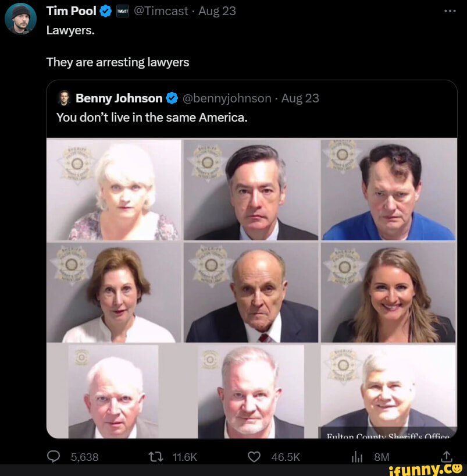Click Tim Pool's profile avatar
Image resolution: width=467 pixels, height=476 pixels.
pos(20,19)
